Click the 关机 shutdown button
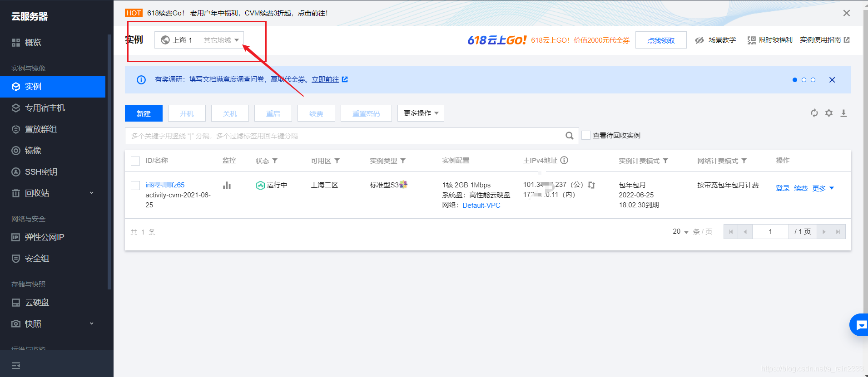This screenshot has height=377, width=868. [x=230, y=113]
